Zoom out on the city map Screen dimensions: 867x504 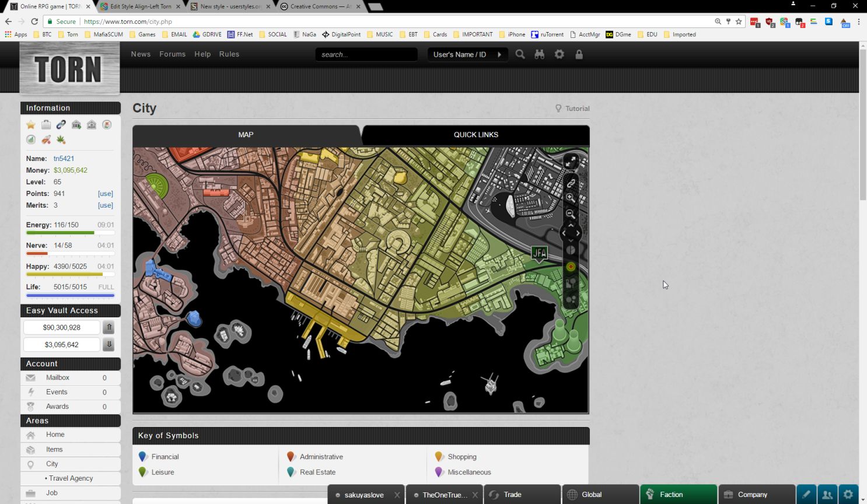click(571, 214)
